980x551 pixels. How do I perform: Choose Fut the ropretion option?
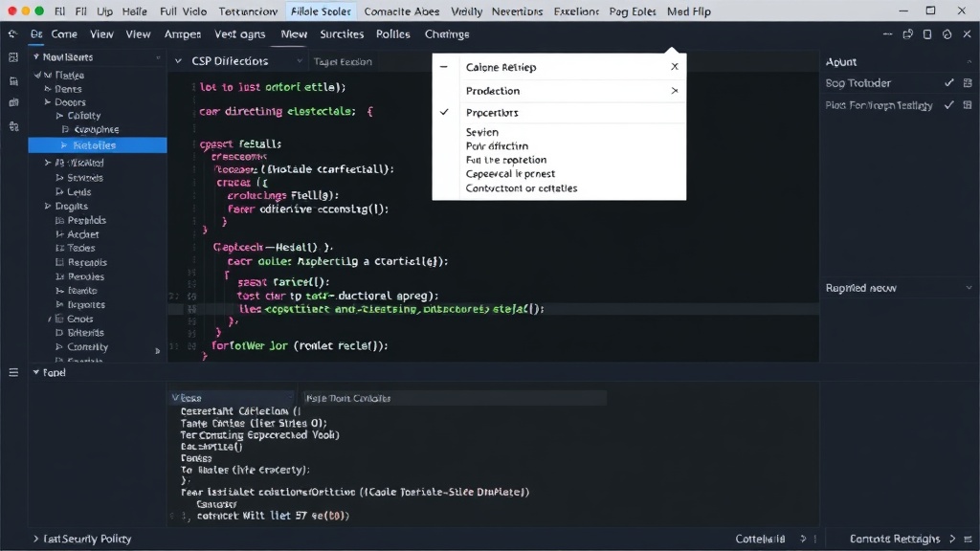(x=506, y=160)
